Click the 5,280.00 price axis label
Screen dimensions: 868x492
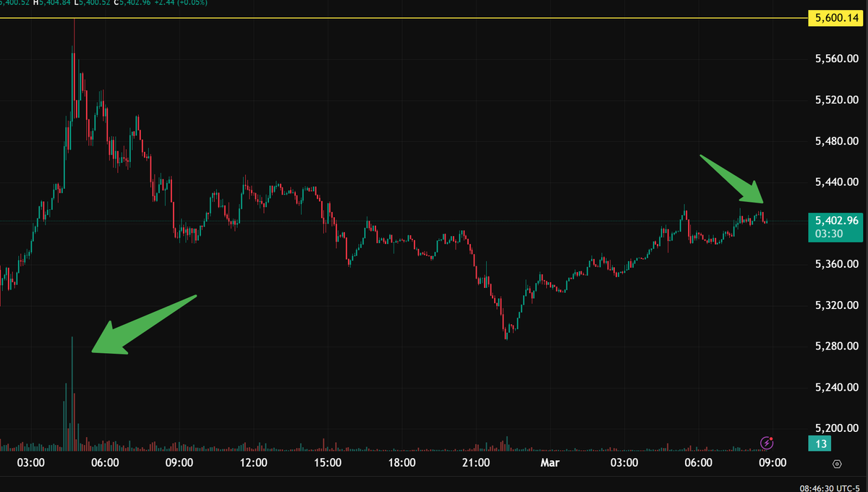(835, 347)
